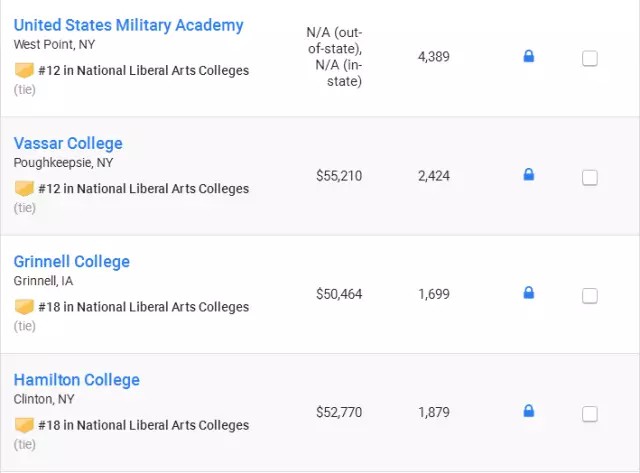Click Hamilton's #18 in National Liberal Arts Colleges
The height and width of the screenshot is (473, 640).
click(x=144, y=425)
